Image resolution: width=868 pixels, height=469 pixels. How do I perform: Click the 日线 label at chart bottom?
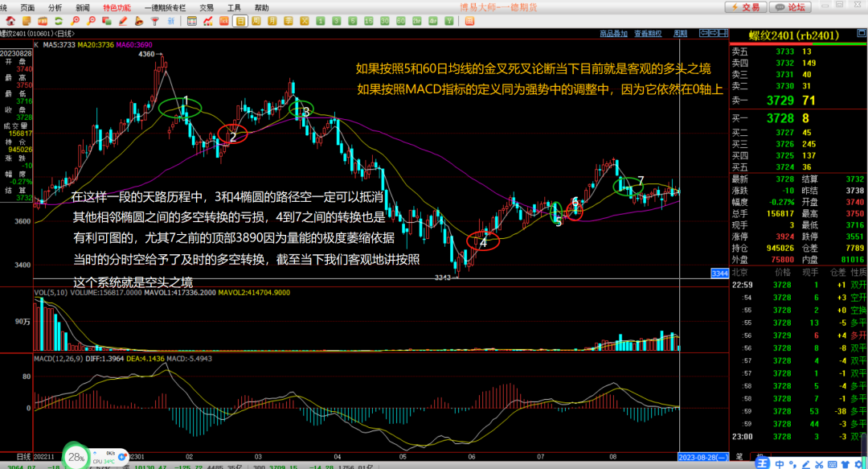point(23,457)
